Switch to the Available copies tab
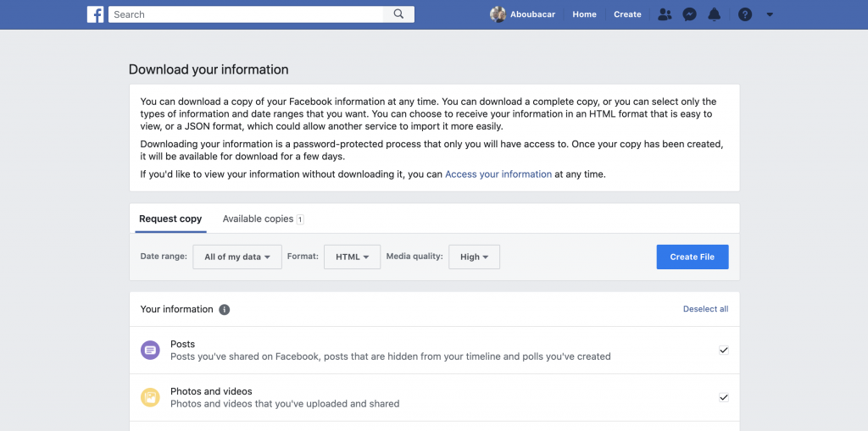 263,218
